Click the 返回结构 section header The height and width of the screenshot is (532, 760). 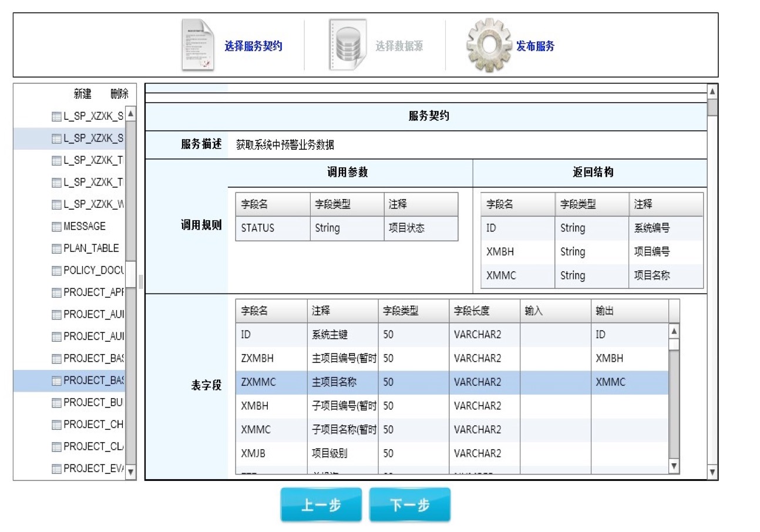coord(590,173)
